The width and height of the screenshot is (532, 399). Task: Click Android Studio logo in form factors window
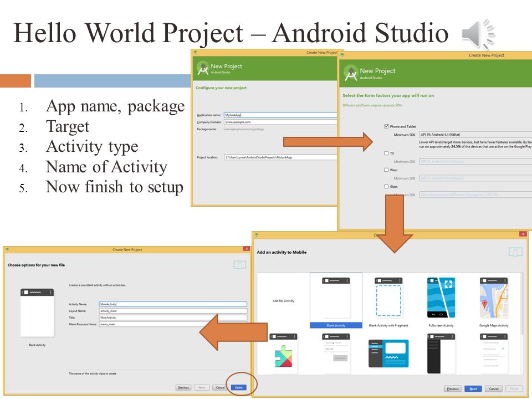pos(351,73)
